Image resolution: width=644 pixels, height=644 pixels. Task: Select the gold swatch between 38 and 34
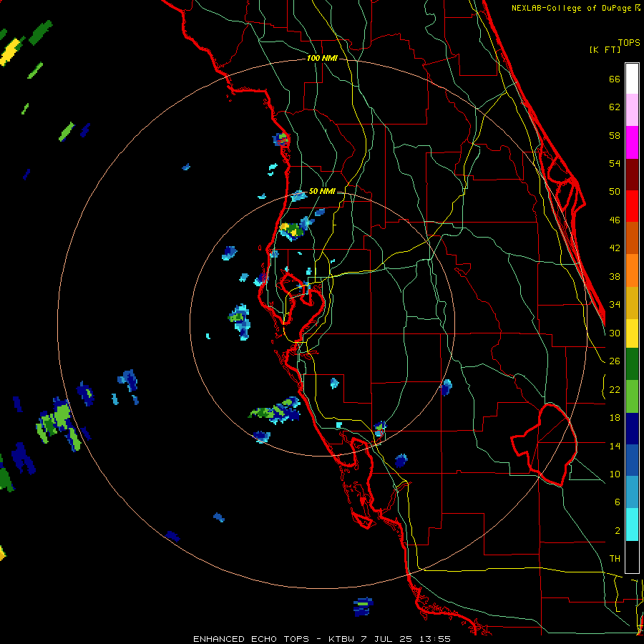632,303
